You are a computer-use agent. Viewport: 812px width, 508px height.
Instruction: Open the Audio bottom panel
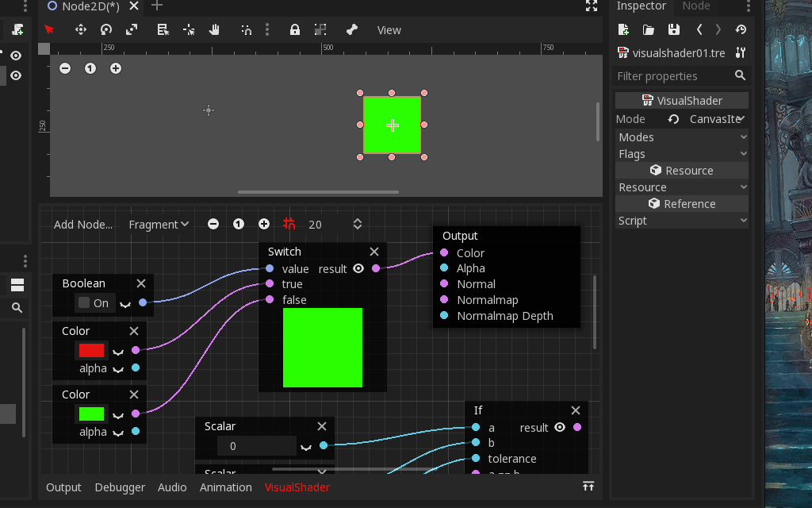tap(172, 487)
